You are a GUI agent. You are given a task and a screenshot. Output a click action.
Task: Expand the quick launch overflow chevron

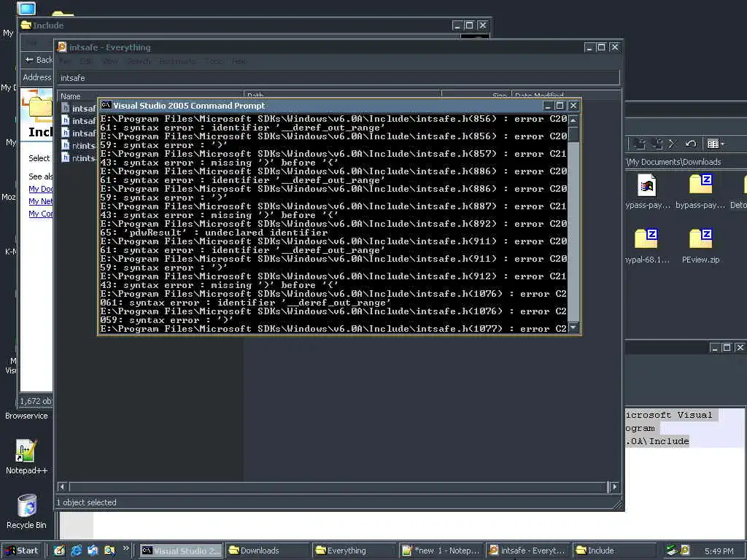click(x=125, y=548)
